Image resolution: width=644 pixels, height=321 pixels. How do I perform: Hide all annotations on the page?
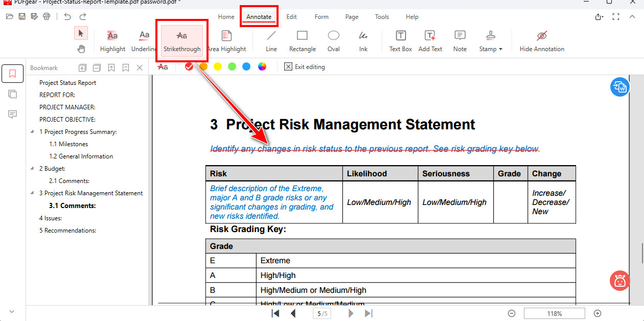[542, 41]
